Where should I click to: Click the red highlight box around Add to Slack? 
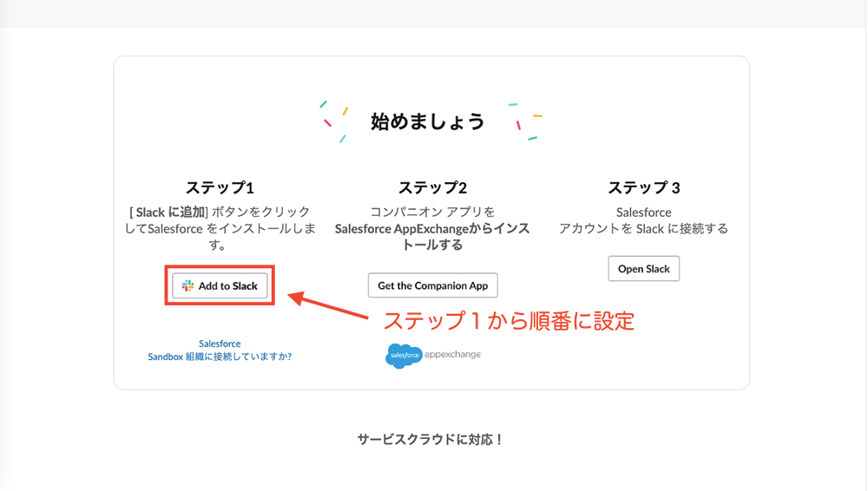220,285
